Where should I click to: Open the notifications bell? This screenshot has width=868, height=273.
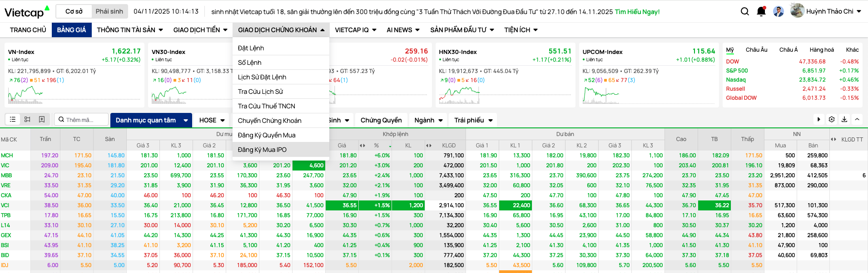[761, 11]
